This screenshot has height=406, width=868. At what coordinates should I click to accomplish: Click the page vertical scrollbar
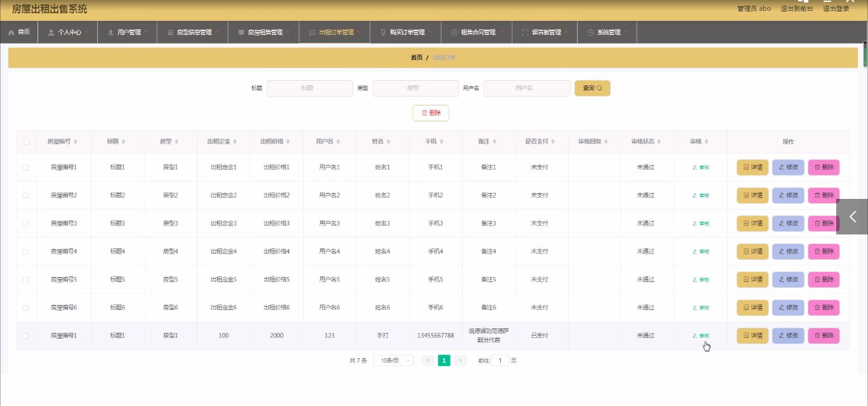click(865, 54)
